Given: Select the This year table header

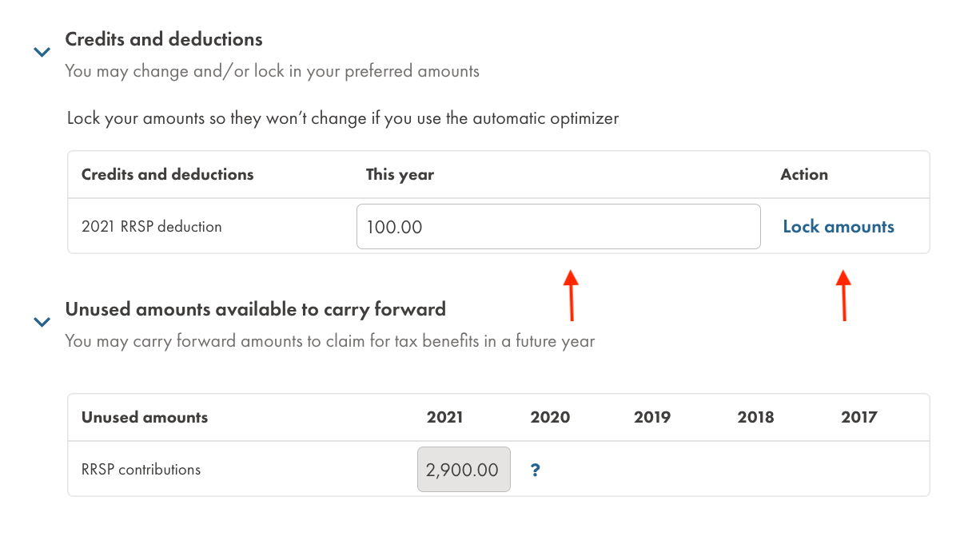Looking at the screenshot, I should [400, 174].
